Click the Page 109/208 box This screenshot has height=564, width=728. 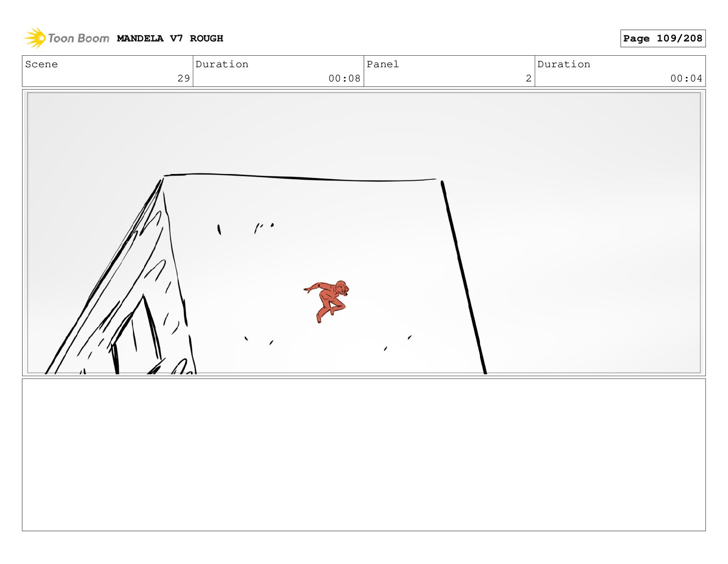coord(663,38)
